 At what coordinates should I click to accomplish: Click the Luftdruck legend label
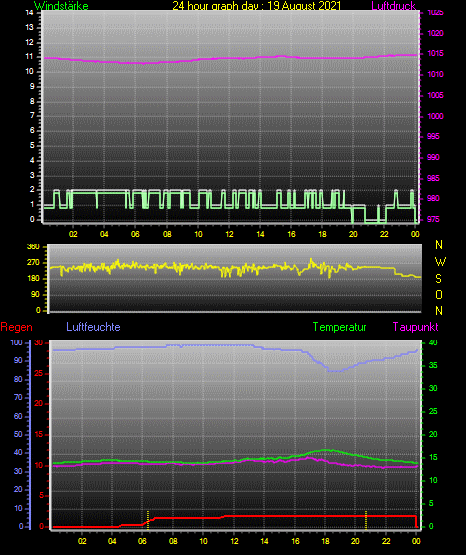393,6
